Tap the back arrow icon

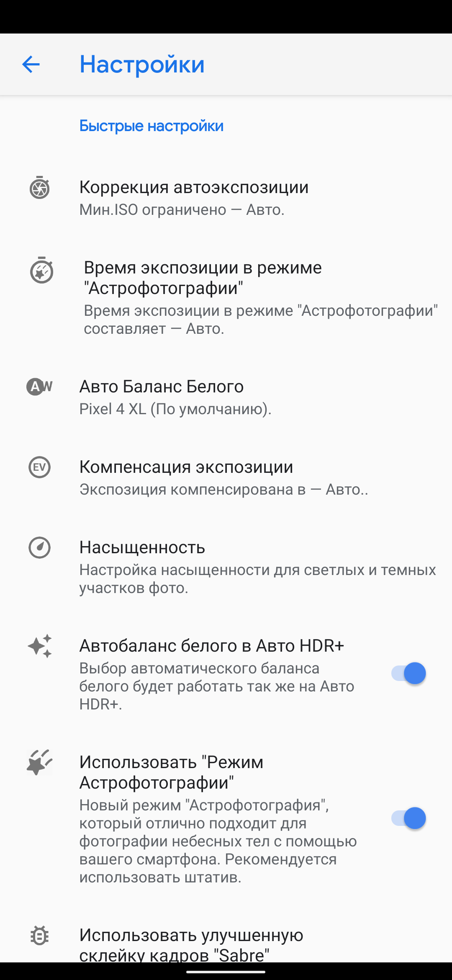click(x=31, y=64)
